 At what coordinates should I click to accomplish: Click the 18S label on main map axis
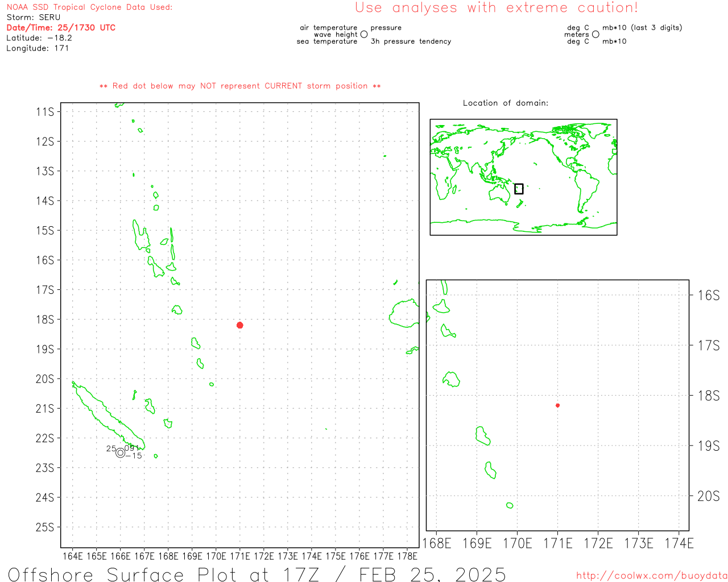click(45, 319)
